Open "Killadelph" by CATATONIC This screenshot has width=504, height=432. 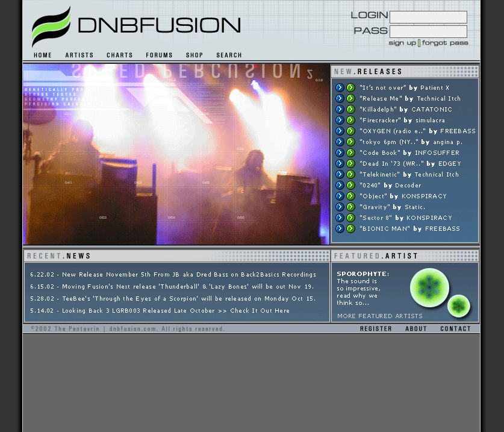click(x=406, y=110)
